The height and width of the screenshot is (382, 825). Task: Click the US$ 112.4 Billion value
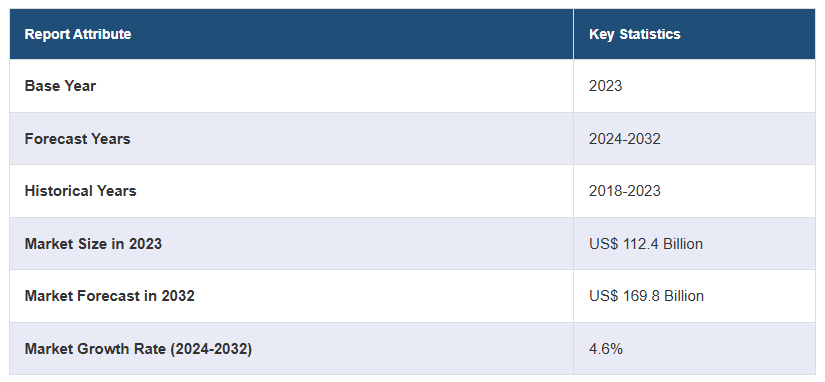point(646,244)
